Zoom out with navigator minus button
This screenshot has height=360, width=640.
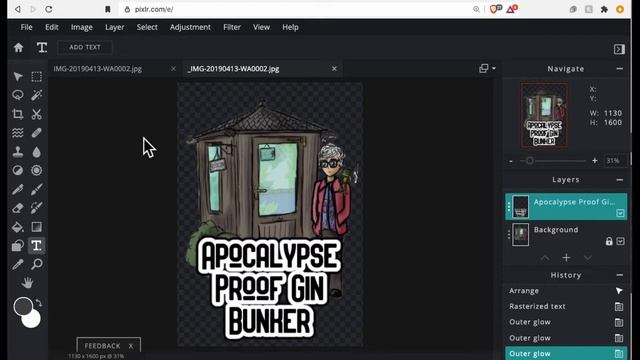click(511, 161)
